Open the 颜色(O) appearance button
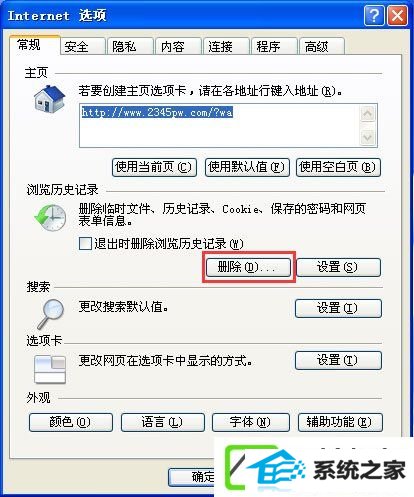Image resolution: width=414 pixels, height=497 pixels. pyautogui.click(x=71, y=422)
